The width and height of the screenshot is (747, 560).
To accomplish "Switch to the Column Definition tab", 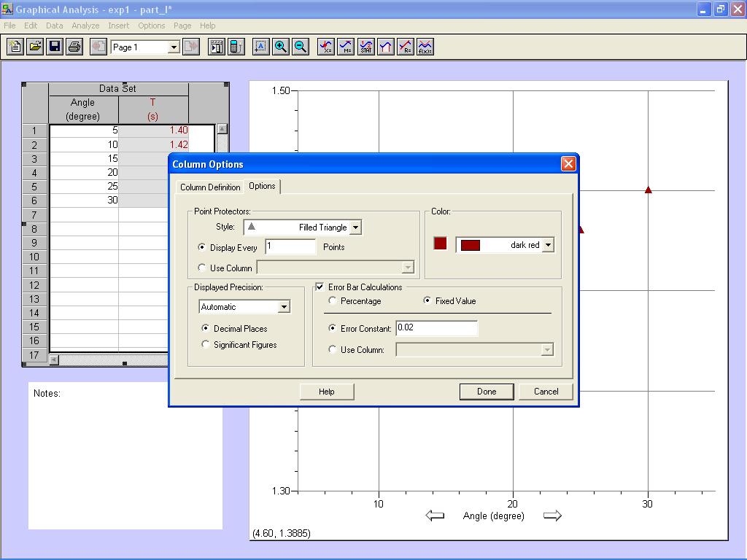I will 210,187.
